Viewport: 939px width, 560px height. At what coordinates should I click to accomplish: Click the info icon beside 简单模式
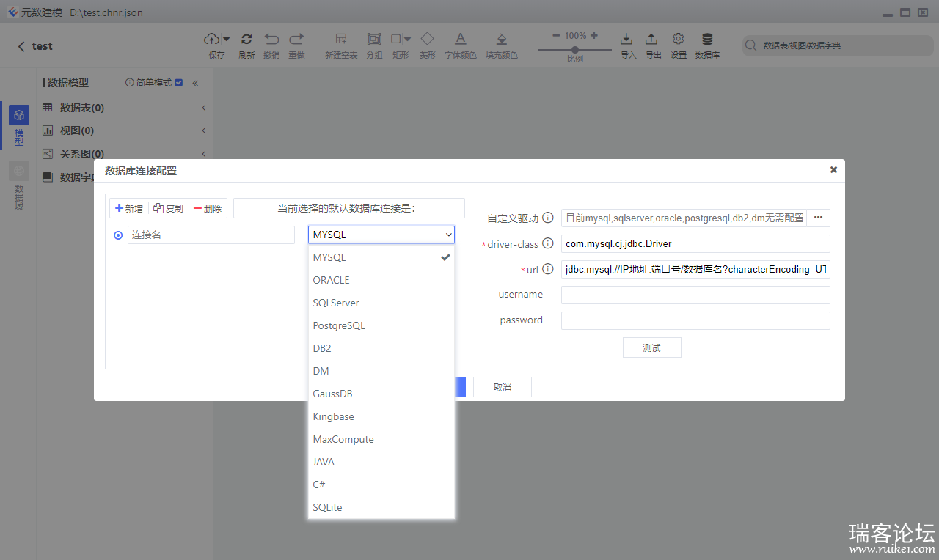pos(130,83)
